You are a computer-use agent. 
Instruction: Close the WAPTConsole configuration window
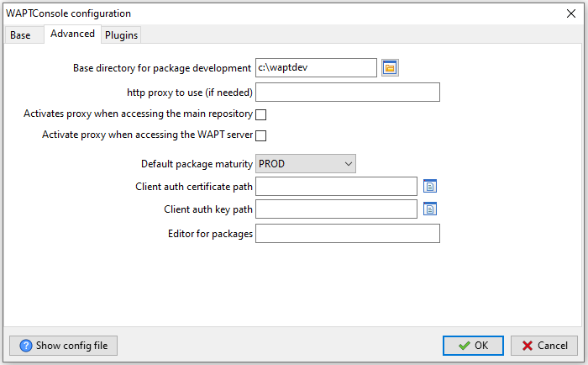point(571,13)
